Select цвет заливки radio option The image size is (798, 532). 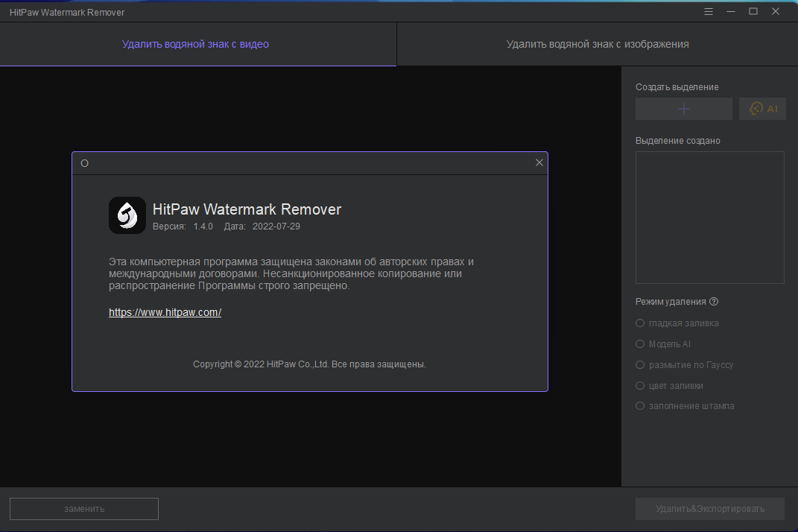pyautogui.click(x=669, y=386)
